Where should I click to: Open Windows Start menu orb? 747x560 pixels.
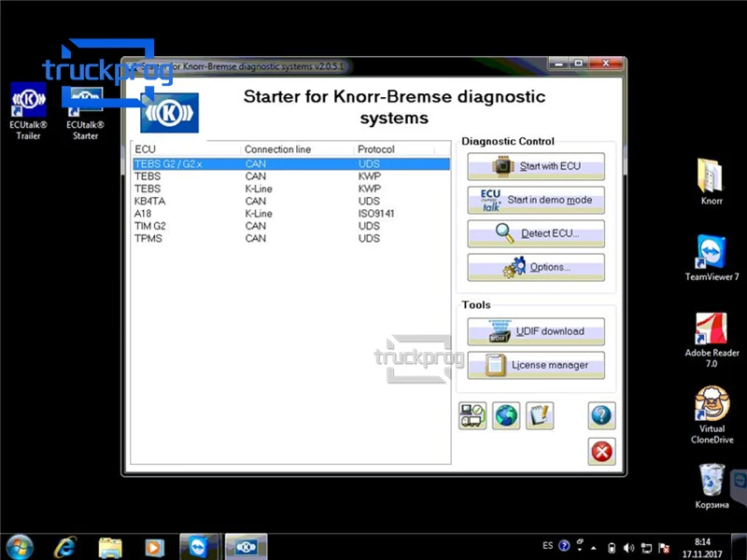click(x=20, y=547)
